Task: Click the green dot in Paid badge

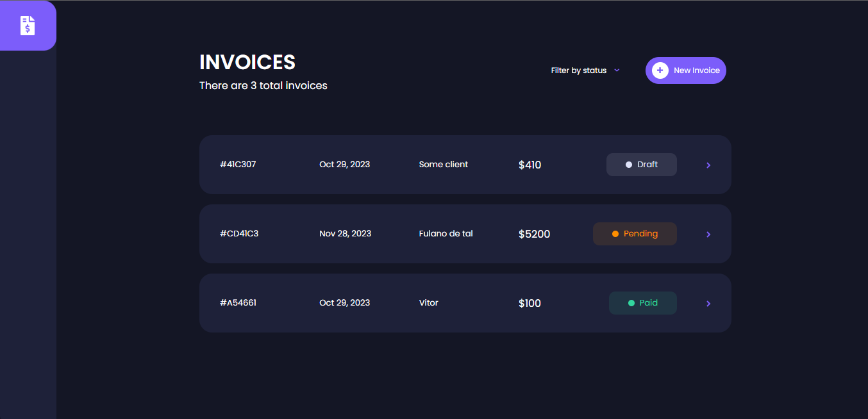Action: (x=631, y=303)
